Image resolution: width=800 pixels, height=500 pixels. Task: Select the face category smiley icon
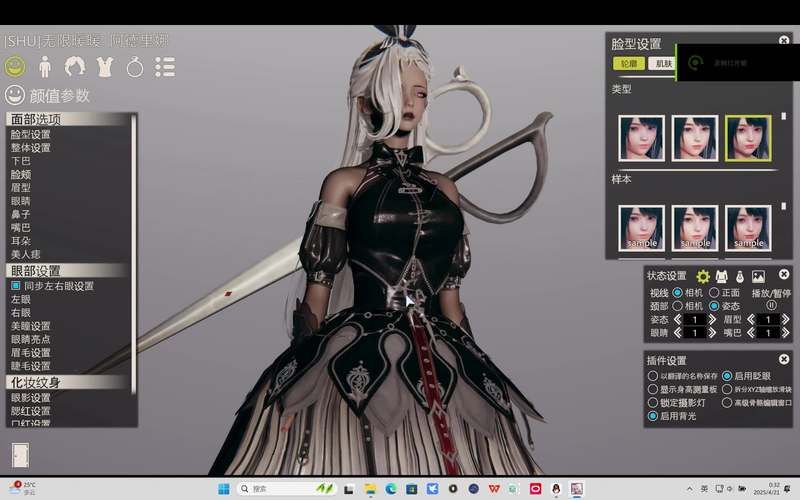coord(15,66)
